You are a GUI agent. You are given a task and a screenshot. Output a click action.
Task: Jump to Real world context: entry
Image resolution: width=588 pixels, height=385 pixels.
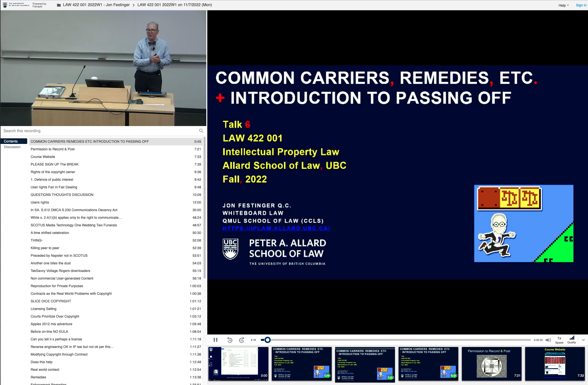116,370
